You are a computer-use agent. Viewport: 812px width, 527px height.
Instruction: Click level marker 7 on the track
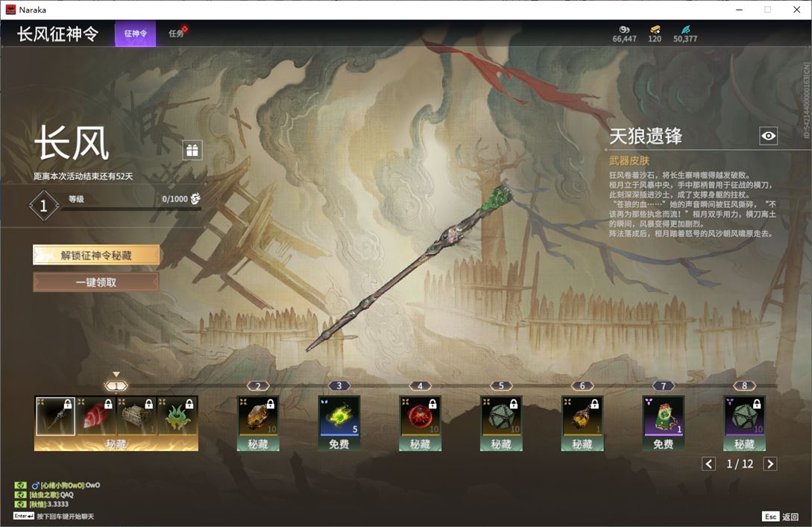point(664,385)
